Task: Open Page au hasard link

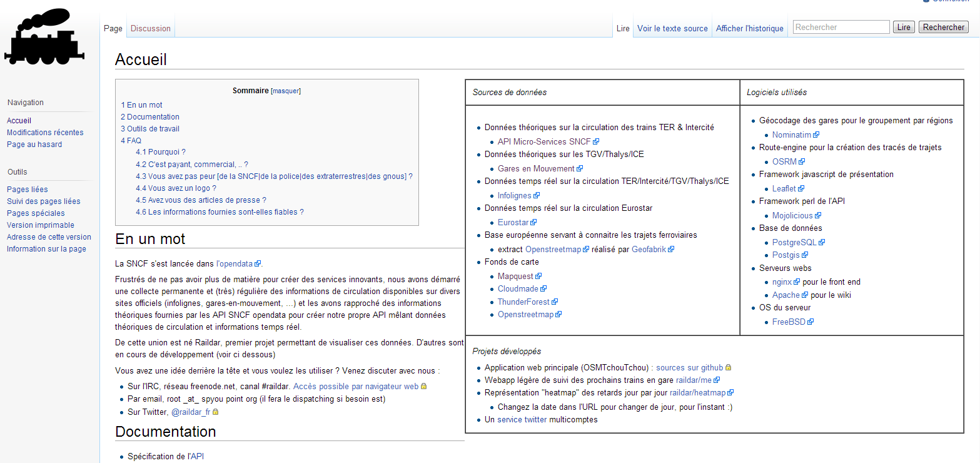Action: [x=34, y=145]
